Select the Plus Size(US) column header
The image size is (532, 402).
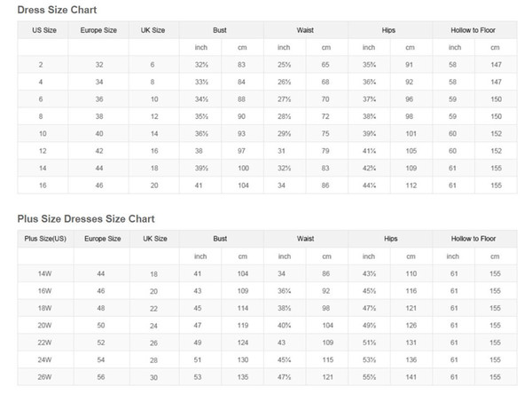[44, 239]
